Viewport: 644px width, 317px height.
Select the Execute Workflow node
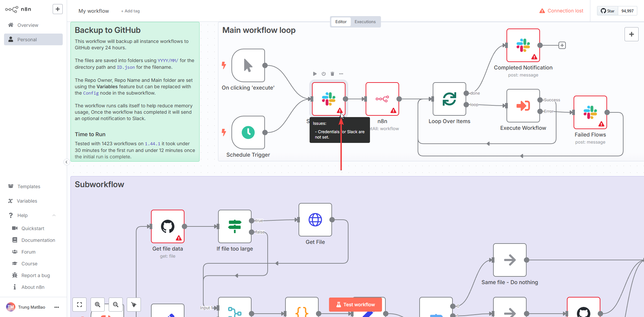(x=523, y=106)
